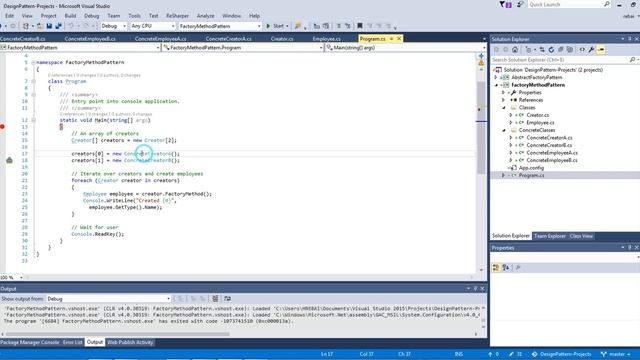Click the Save file icon in the toolbar

[x=49, y=26]
